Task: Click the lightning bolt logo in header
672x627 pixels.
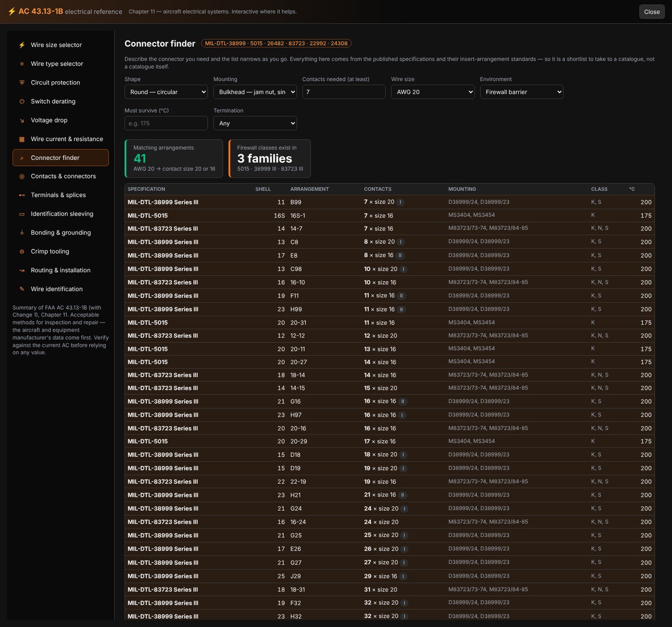Action: point(12,12)
